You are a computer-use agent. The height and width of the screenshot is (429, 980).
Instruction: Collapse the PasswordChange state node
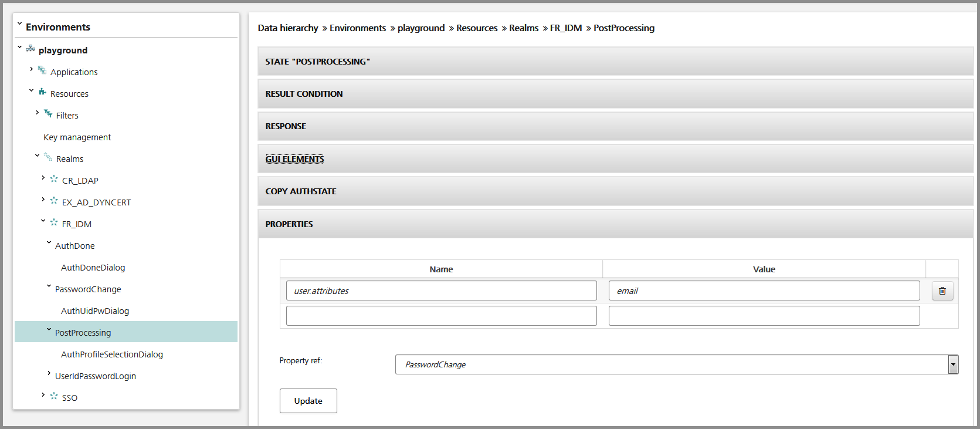(x=49, y=286)
